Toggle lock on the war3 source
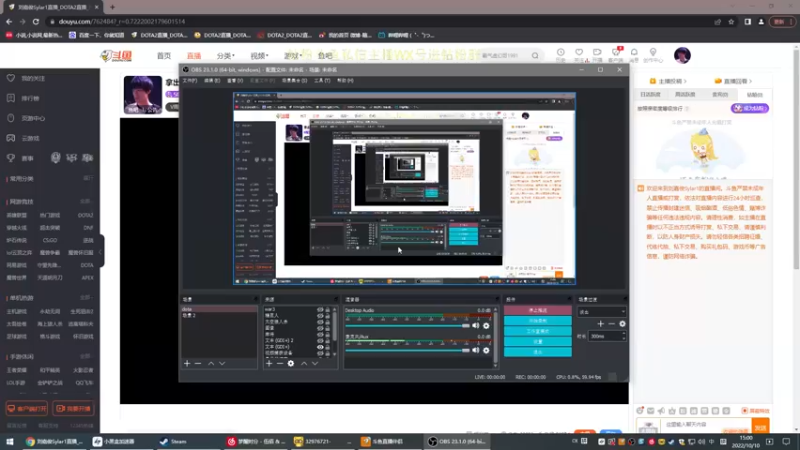This screenshot has width=800, height=450. click(328, 310)
